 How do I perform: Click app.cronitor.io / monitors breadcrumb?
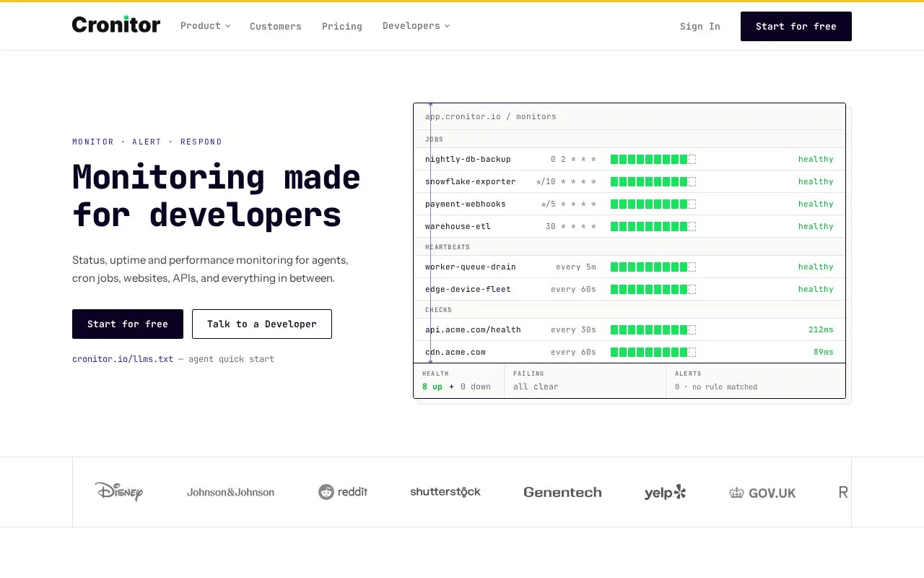click(x=491, y=117)
